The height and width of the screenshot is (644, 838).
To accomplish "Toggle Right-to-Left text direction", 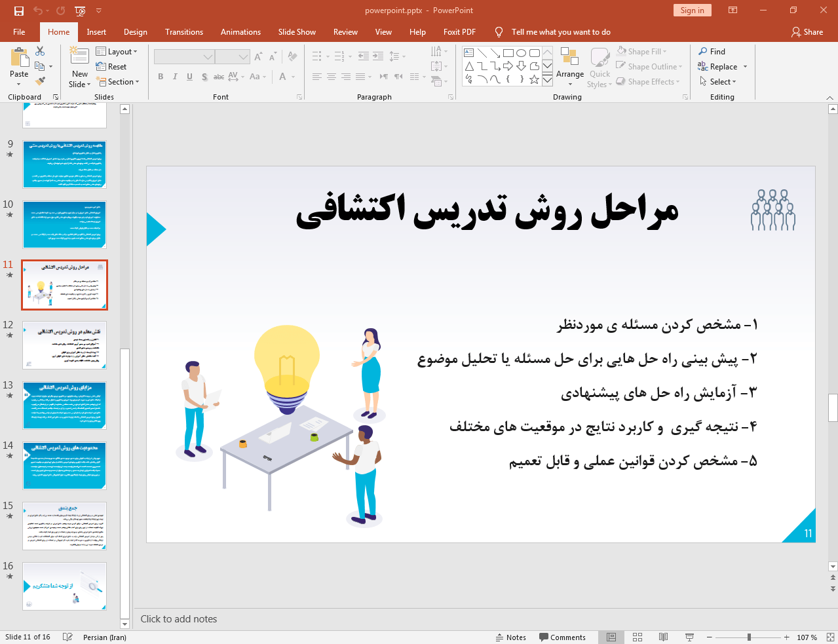I will pyautogui.click(x=398, y=77).
